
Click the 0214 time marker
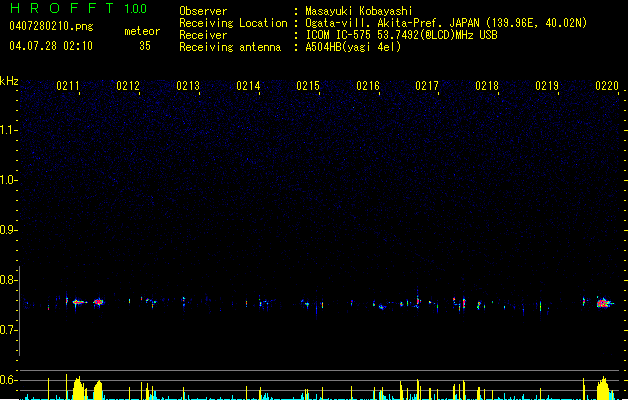click(x=248, y=86)
